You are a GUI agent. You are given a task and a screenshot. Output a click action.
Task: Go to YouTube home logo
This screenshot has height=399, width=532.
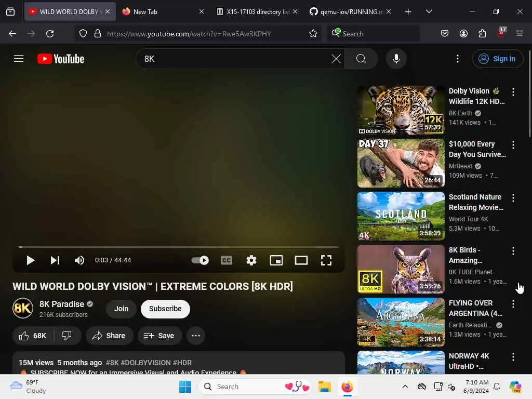pyautogui.click(x=61, y=59)
